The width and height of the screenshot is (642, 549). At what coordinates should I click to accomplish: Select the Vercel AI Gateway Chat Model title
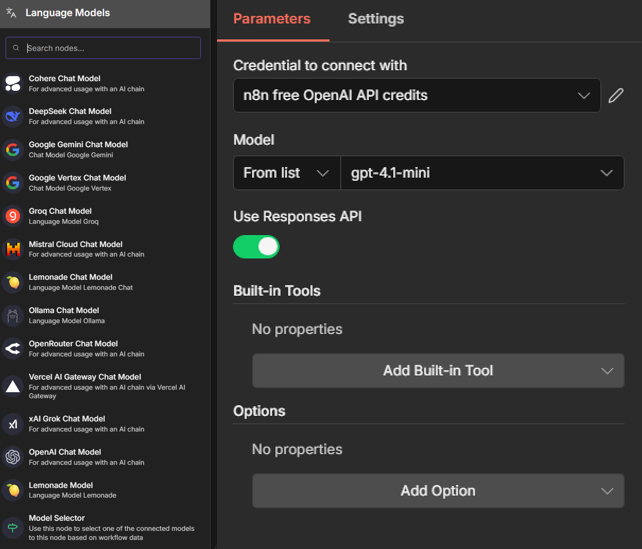click(x=85, y=377)
